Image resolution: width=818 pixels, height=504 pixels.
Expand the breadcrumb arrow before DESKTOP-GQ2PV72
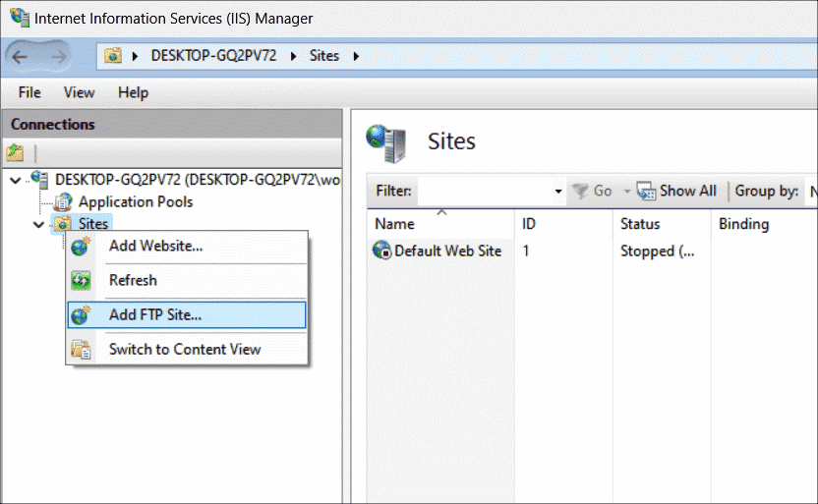pos(135,56)
